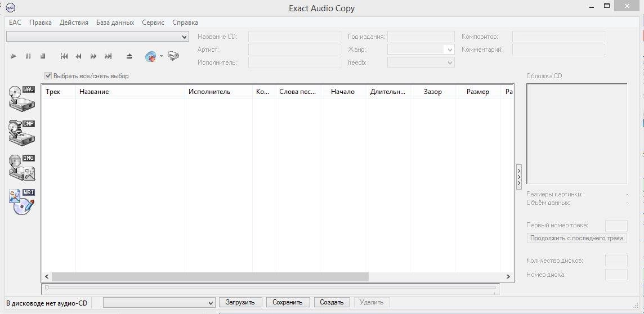The width and height of the screenshot is (644, 314).
Task: Click the scroll left arrow
Action: [47, 277]
